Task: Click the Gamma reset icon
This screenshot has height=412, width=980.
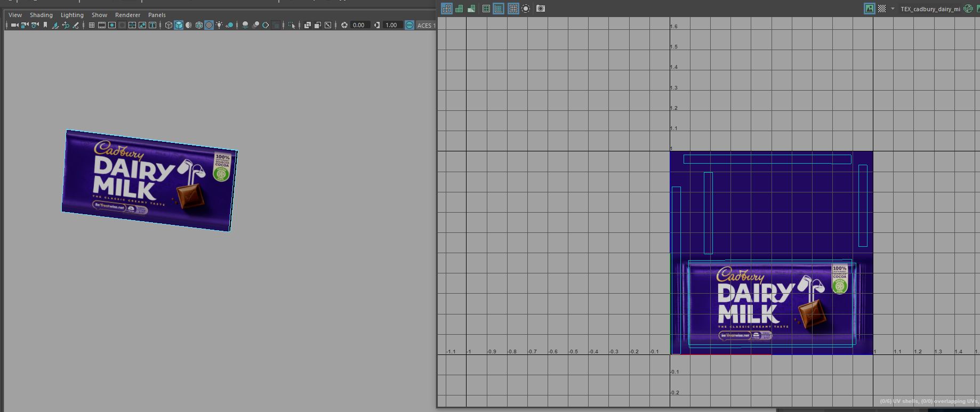Action: tap(376, 25)
